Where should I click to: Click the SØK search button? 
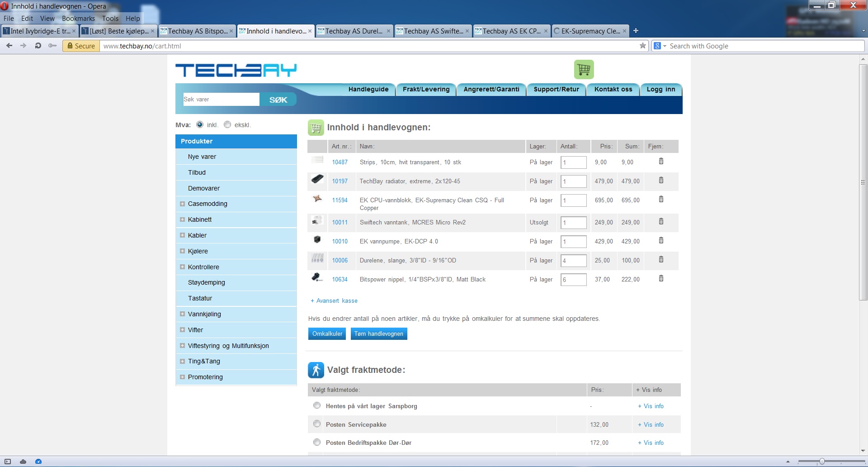point(278,100)
